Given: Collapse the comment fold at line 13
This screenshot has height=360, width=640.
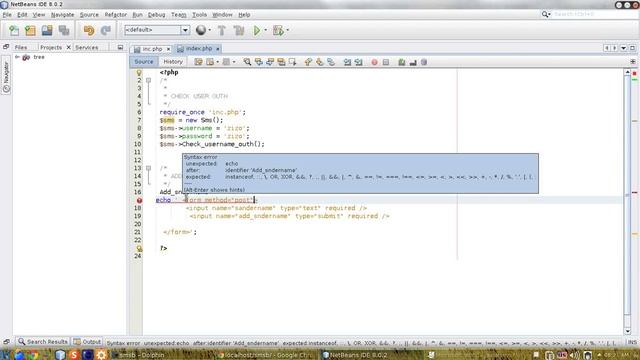Looking at the screenshot, I should click(149, 168).
